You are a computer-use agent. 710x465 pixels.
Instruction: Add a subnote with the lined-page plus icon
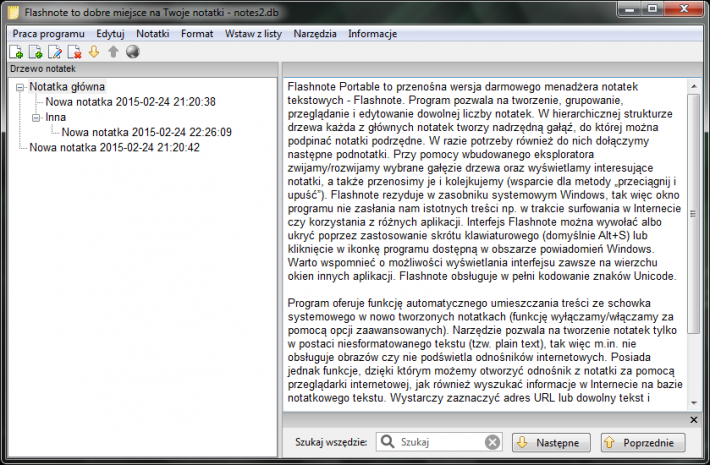click(36, 52)
